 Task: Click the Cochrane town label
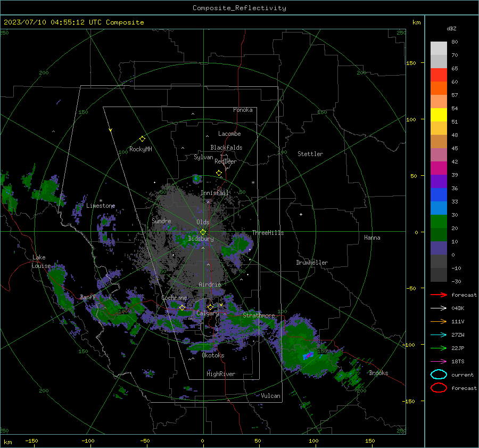[x=174, y=298]
